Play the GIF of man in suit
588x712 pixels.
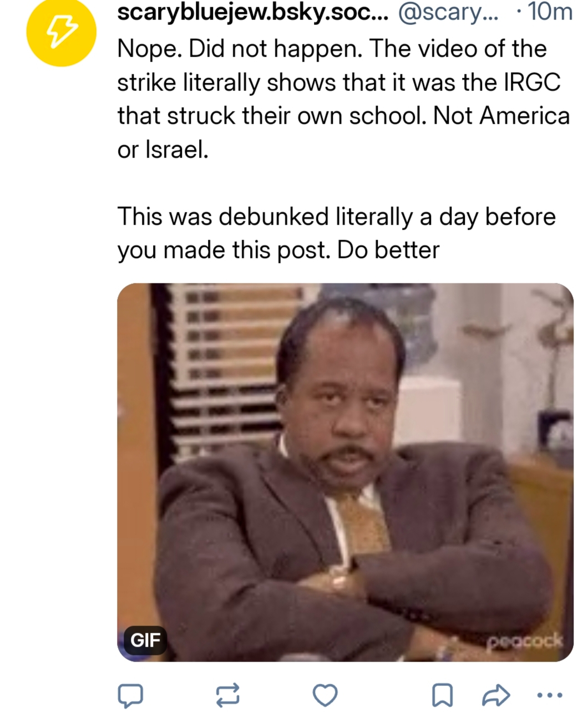[345, 472]
